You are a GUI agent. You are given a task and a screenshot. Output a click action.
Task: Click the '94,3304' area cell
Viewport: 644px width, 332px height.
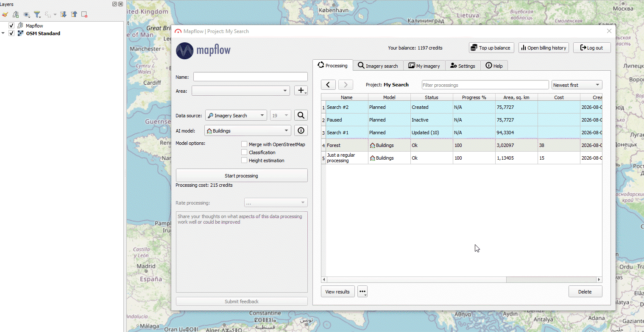pos(516,133)
